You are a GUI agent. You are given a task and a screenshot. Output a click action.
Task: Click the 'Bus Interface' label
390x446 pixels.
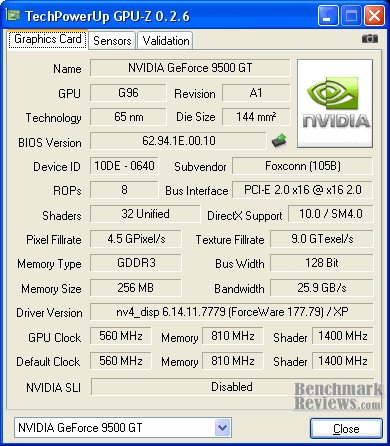tap(197, 191)
